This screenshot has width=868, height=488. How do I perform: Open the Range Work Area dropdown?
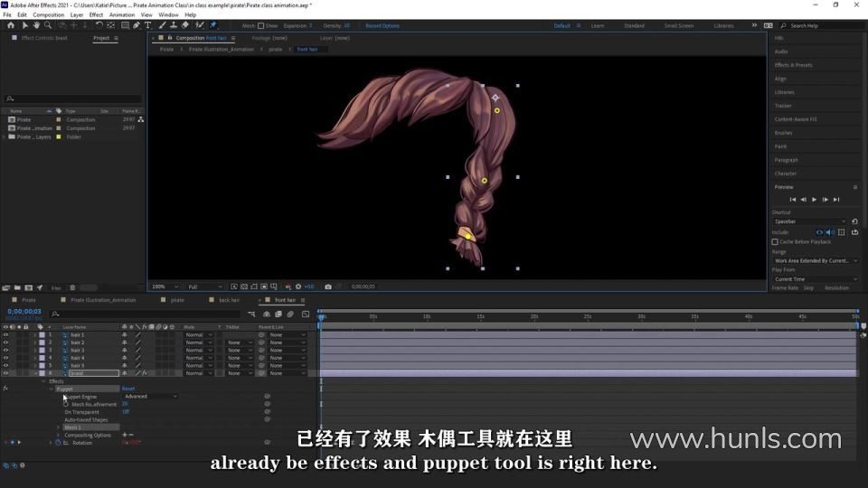(816, 260)
